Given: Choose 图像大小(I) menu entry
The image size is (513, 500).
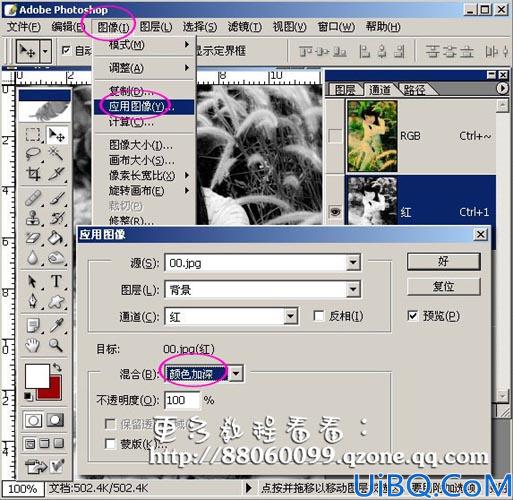Looking at the screenshot, I should point(144,145).
